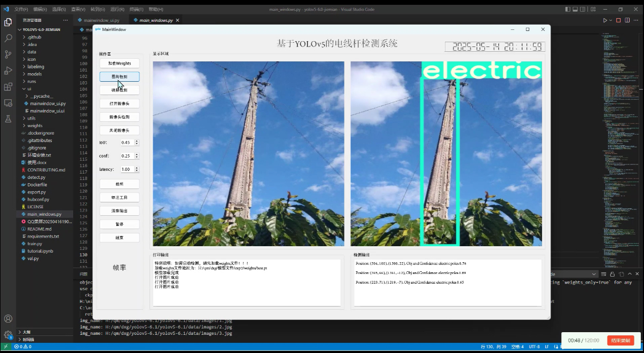644x353 pixels.
Task: Expand the runs folder
Action: [x=45, y=81]
